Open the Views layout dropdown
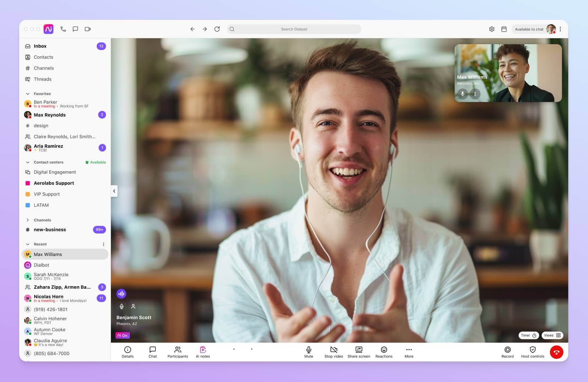Screen dimensions: 588x382 552,335
